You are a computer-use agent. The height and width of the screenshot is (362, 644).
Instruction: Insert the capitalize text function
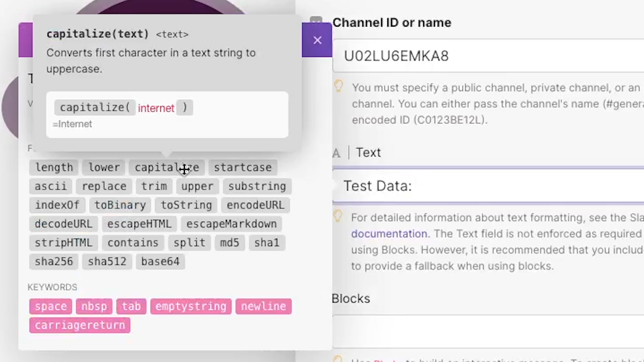point(167,167)
